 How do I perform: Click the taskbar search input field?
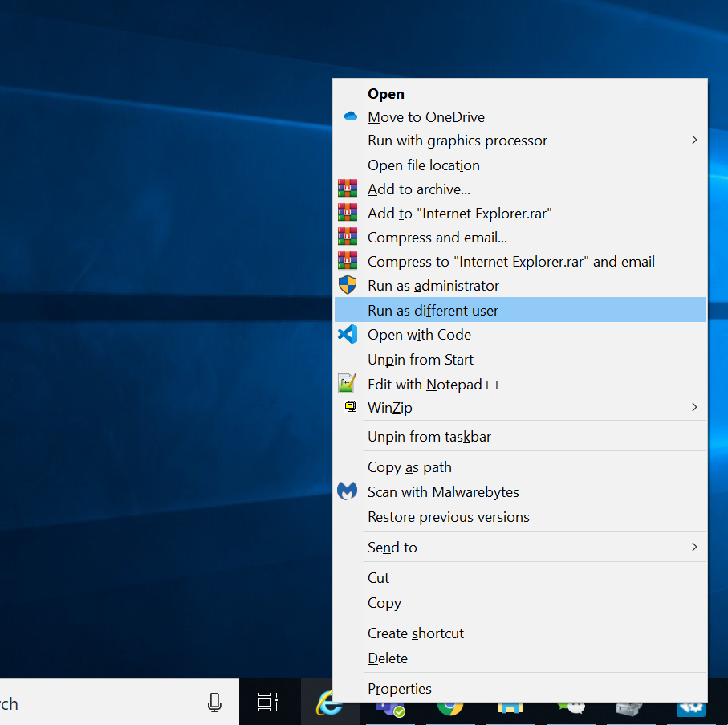[96, 703]
